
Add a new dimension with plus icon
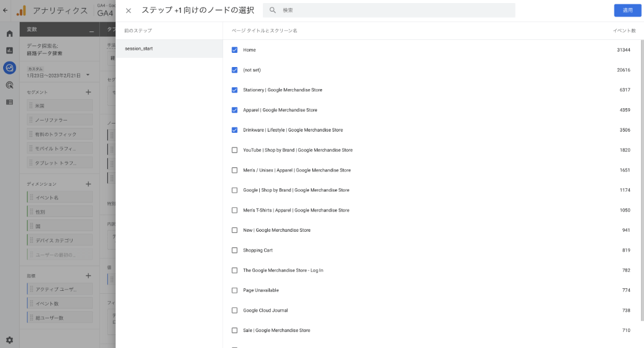(88, 184)
